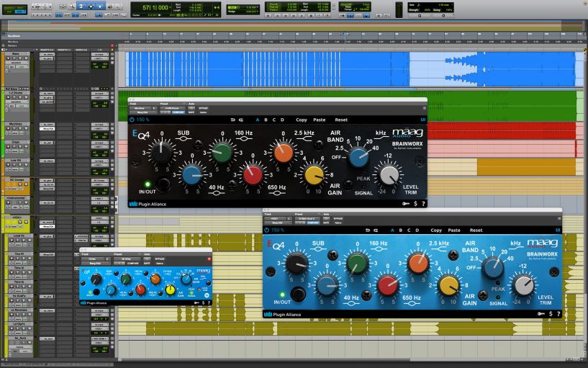
Task: Toggle Bypass in large blue EQ4 header
Action: coord(338,219)
